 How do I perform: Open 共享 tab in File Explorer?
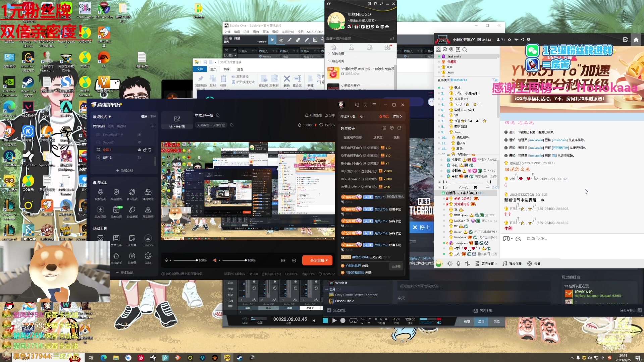pyautogui.click(x=227, y=69)
